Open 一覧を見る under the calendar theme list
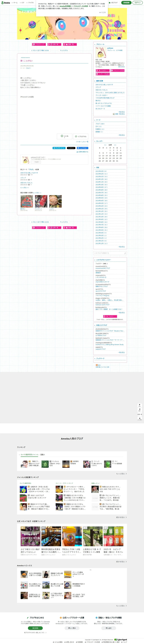 pos(121,135)
